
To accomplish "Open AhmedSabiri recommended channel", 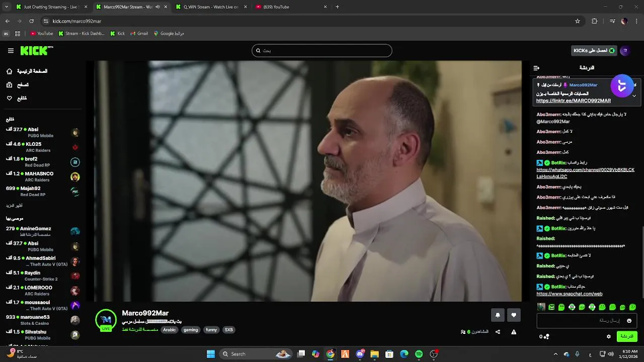I will (x=43, y=261).
